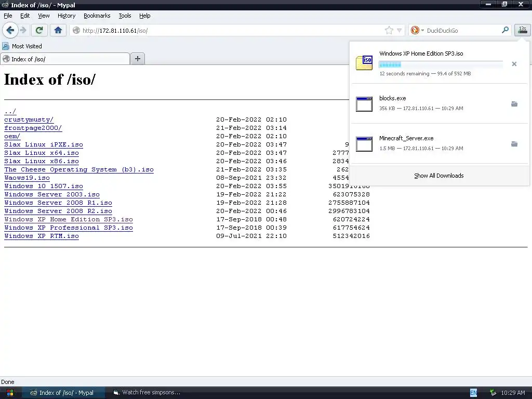Click the 512342016 file size text
The image size is (532, 399).
click(x=351, y=236)
